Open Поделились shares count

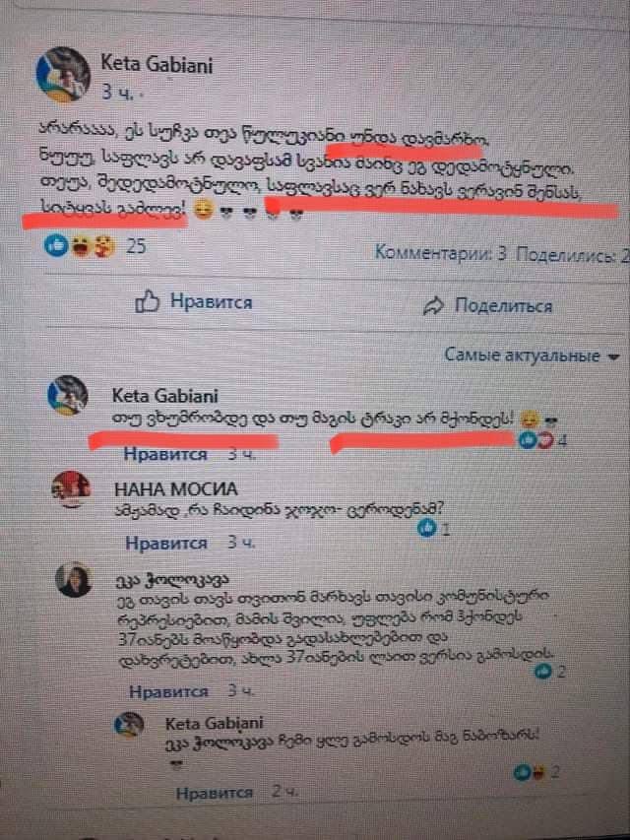click(572, 255)
